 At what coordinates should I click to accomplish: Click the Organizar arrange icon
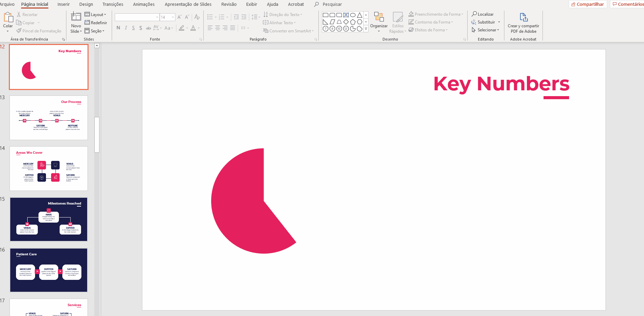tap(379, 17)
